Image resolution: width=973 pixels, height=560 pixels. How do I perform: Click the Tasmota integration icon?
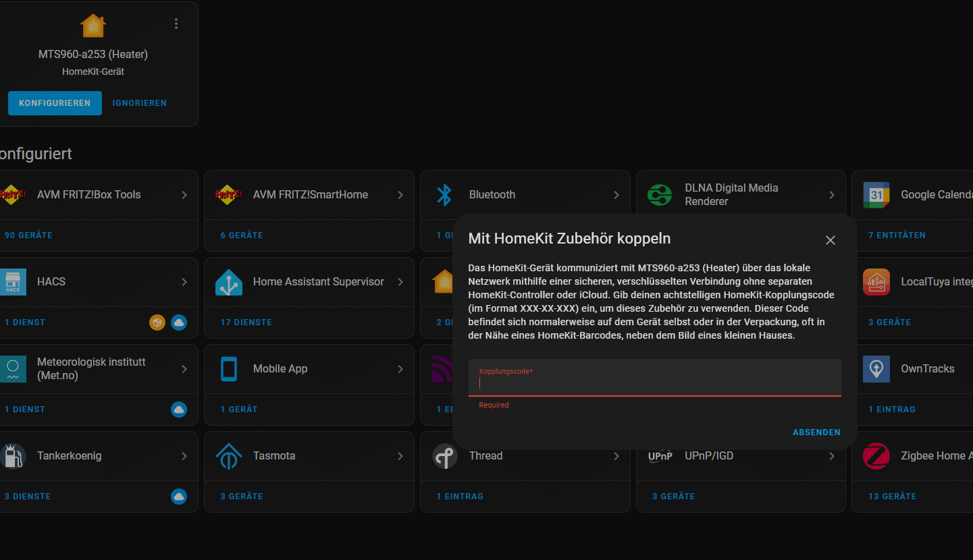coord(228,456)
